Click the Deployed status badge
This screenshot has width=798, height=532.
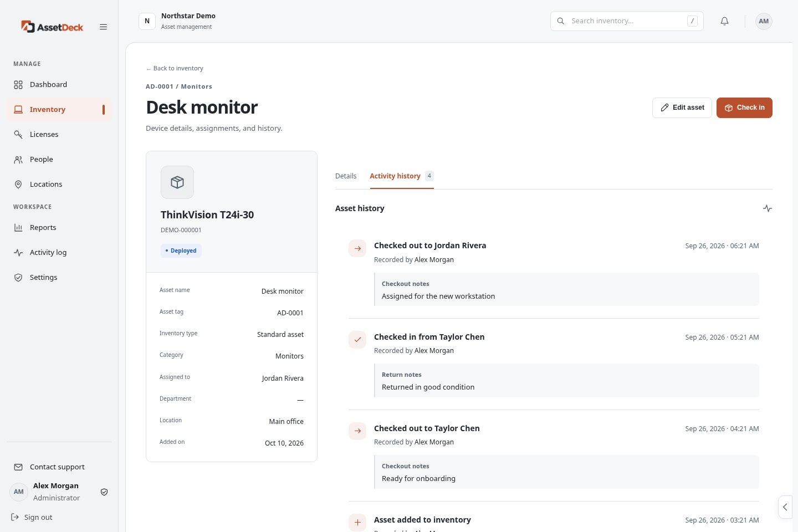tap(181, 250)
